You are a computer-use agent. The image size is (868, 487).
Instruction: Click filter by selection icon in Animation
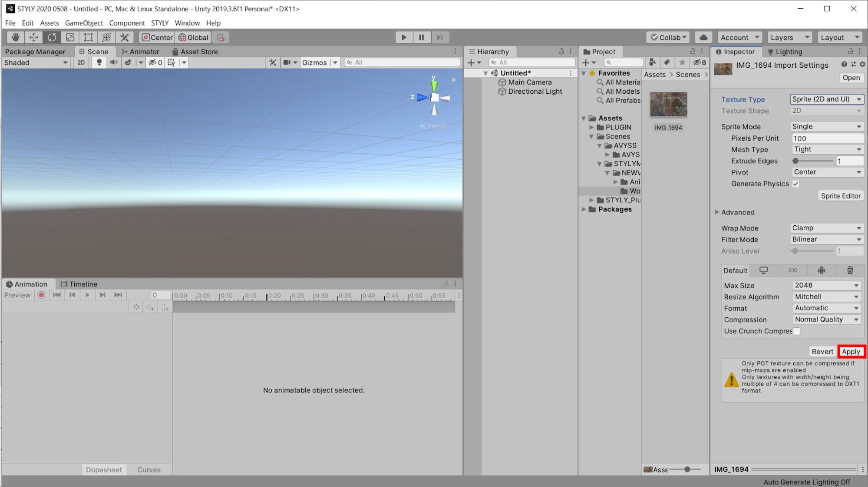pos(136,307)
